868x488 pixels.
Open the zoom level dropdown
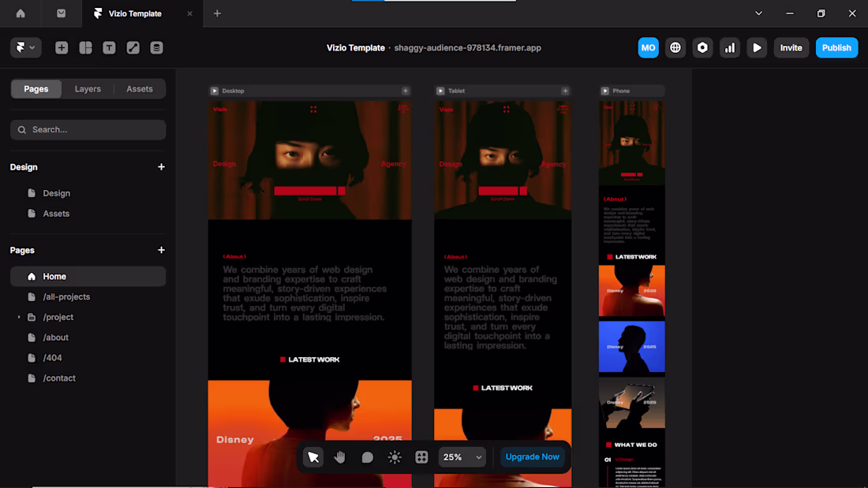tap(462, 456)
